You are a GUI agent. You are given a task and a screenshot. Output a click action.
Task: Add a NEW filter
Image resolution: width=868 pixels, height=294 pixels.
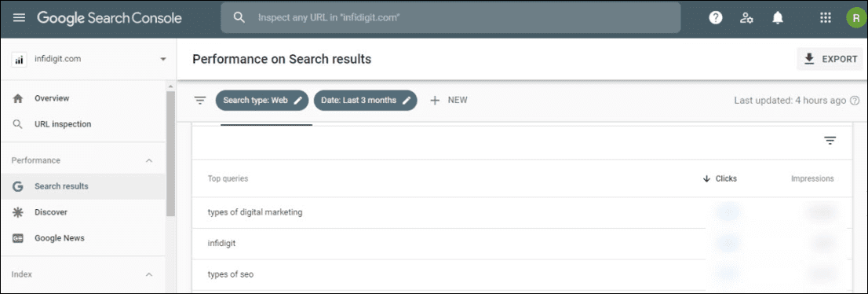point(449,101)
